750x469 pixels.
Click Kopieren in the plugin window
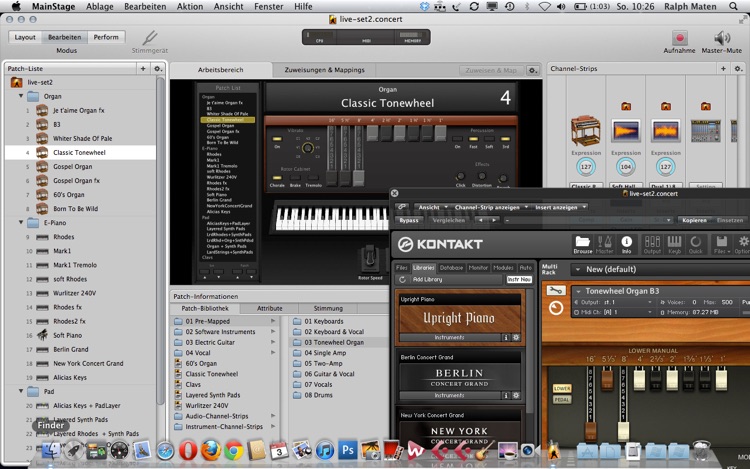(x=695, y=220)
